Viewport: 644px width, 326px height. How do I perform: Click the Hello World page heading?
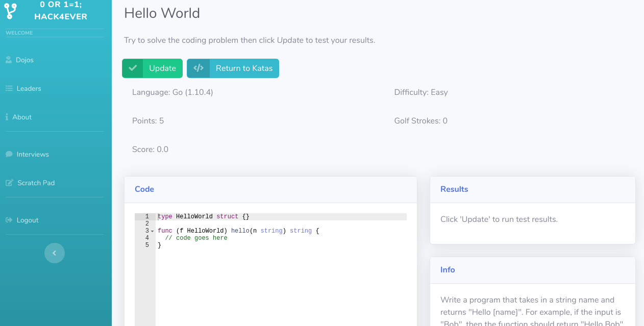tap(162, 13)
